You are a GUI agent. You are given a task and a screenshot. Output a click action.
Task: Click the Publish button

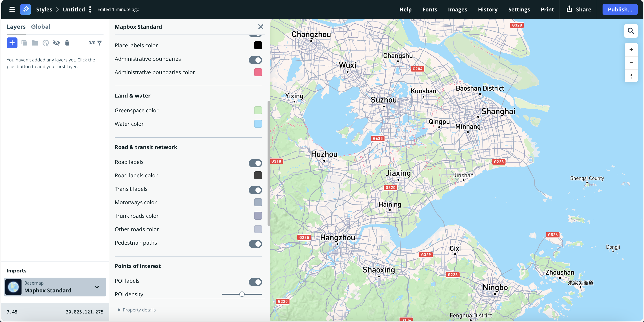click(620, 9)
